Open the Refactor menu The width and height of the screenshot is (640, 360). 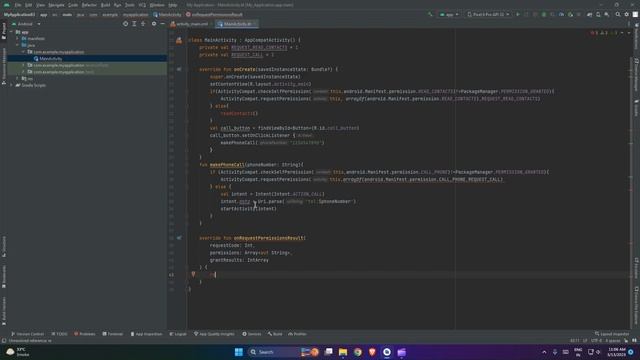(89, 5)
